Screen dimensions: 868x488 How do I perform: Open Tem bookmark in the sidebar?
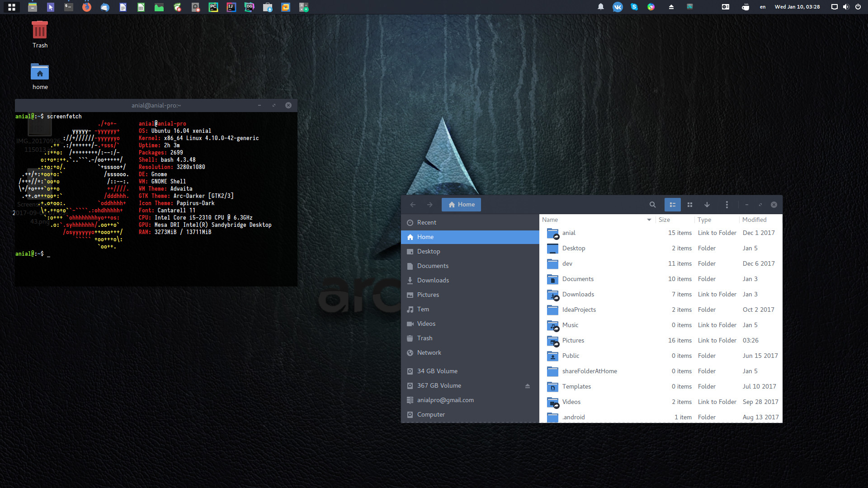(x=470, y=310)
